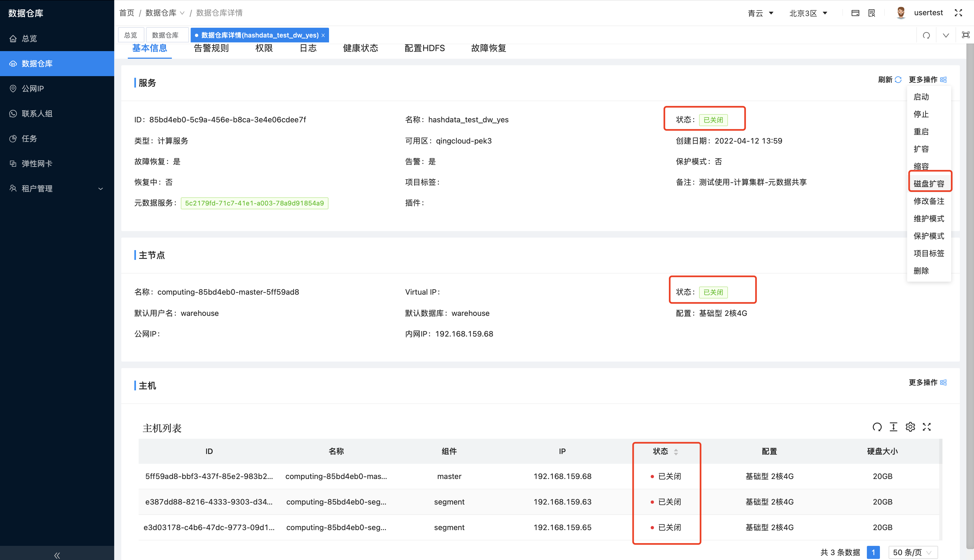Adjust row height of the host list
Image resolution: width=974 pixels, height=560 pixels.
tap(894, 427)
